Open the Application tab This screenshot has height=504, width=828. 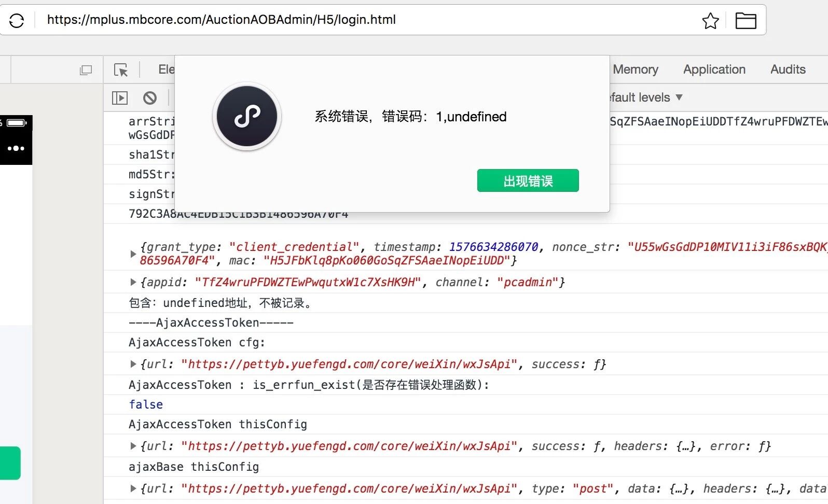tap(714, 69)
